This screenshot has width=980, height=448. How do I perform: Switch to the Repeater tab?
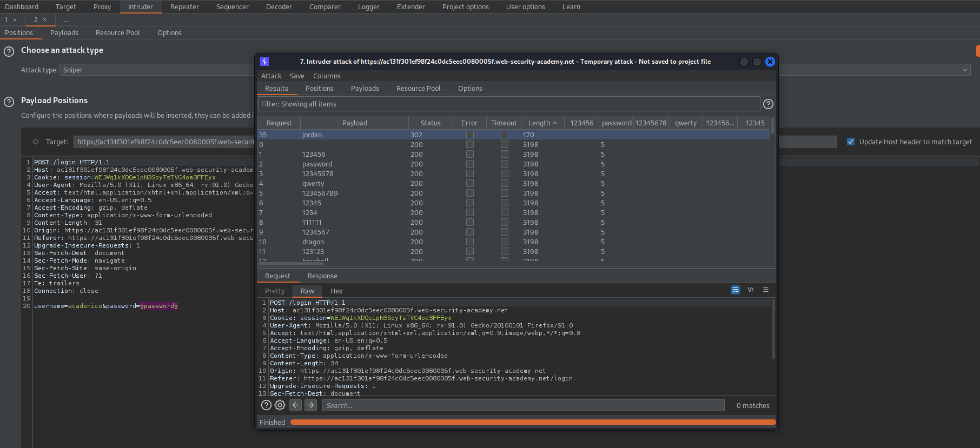184,7
